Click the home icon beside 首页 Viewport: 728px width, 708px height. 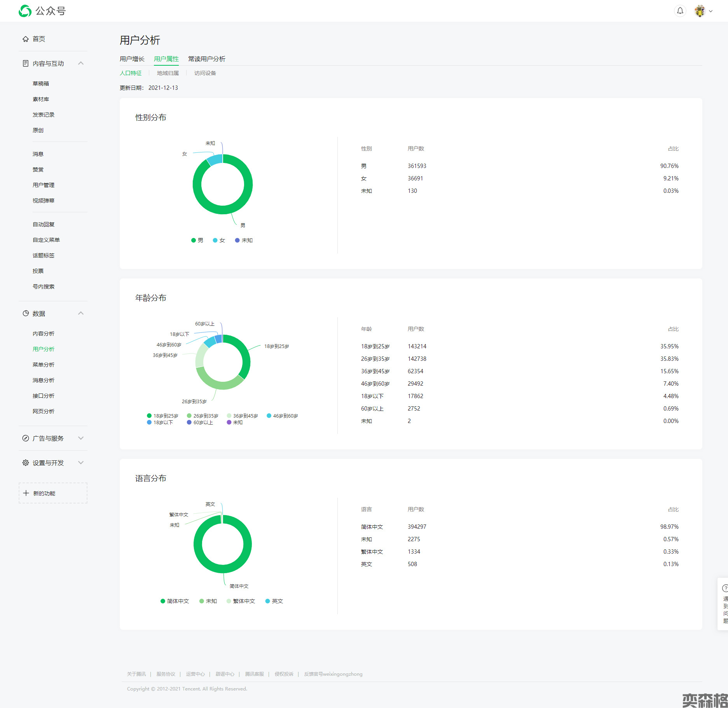tap(26, 39)
